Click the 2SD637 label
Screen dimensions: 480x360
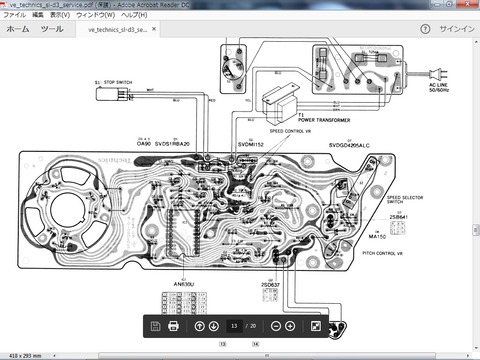270,285
